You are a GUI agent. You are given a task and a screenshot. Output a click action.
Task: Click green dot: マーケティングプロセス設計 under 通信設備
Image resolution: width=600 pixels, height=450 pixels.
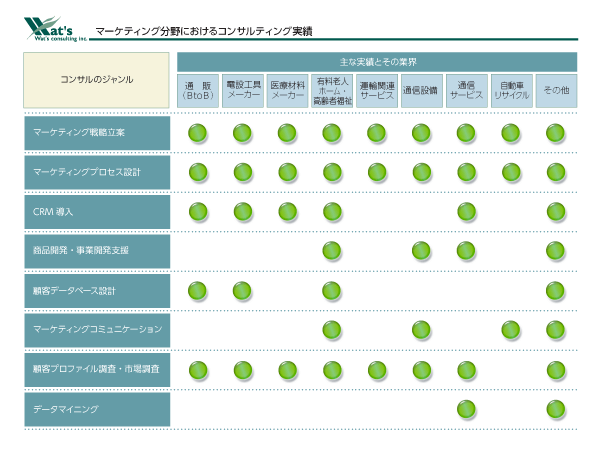click(x=422, y=172)
